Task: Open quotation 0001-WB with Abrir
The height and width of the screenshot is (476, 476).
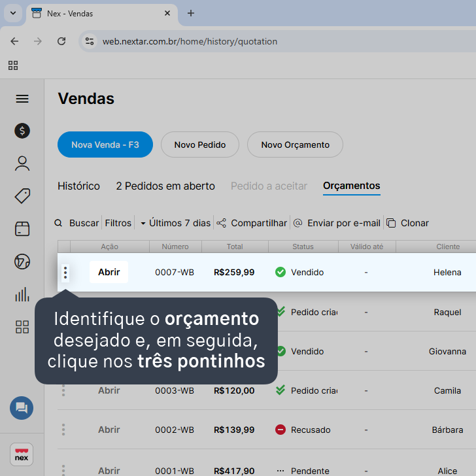Action: coord(109,471)
